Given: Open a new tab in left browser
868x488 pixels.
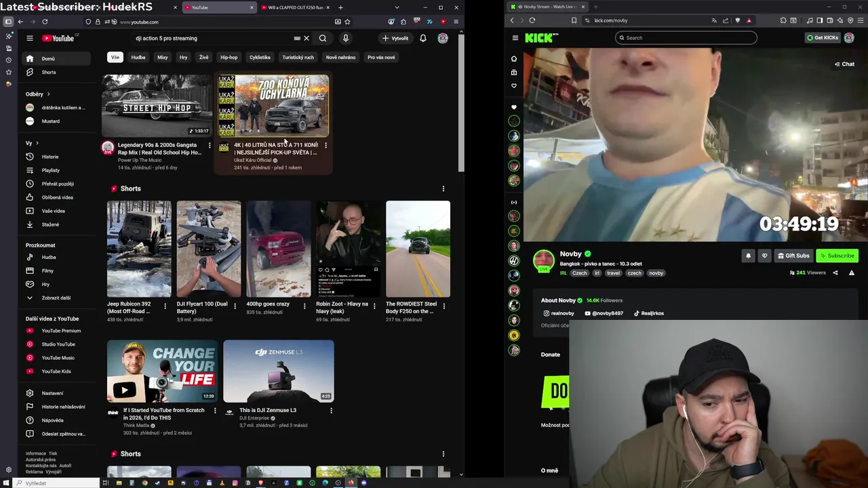Looking at the screenshot, I should pos(340,7).
